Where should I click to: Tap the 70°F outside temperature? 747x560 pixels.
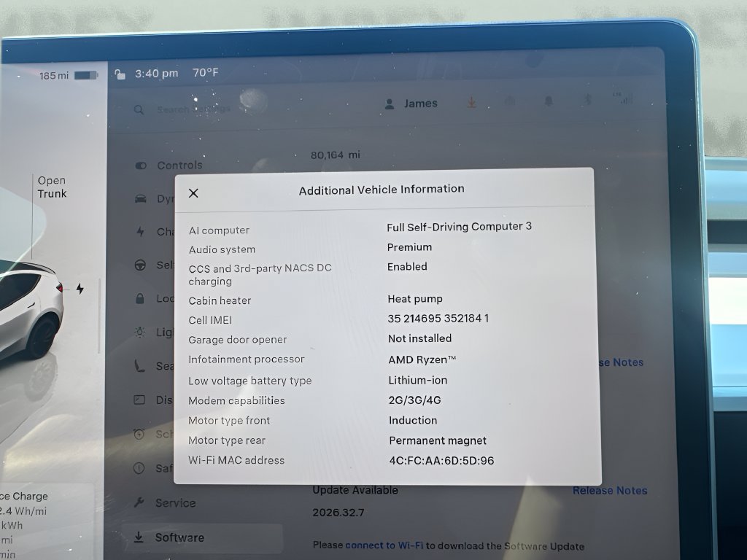(x=205, y=73)
